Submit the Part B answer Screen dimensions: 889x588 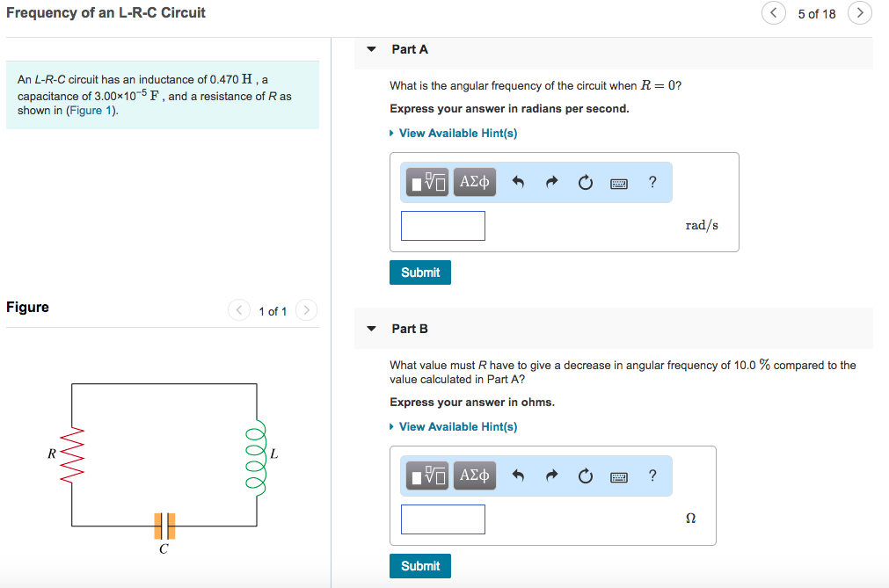pos(420,566)
